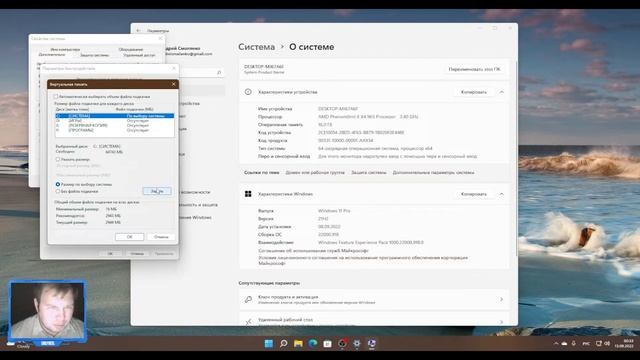Viewport: 640px width, 360px height.
Task: Switch to Имя компьютера tab
Action: point(65,49)
